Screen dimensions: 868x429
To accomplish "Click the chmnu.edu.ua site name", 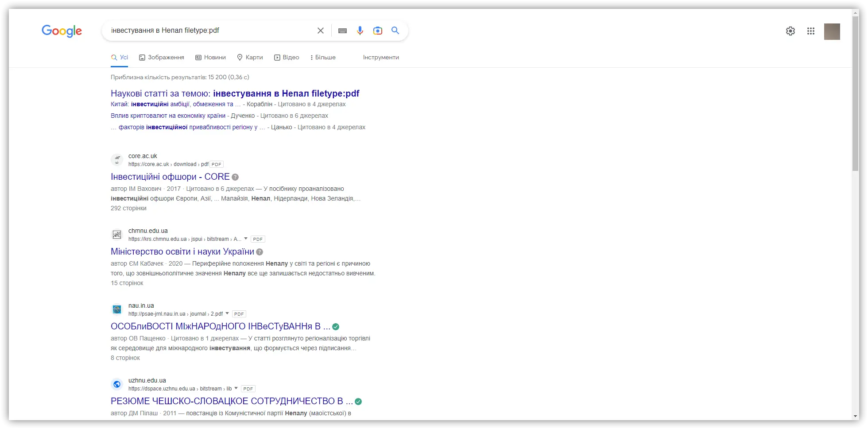I will click(x=148, y=231).
